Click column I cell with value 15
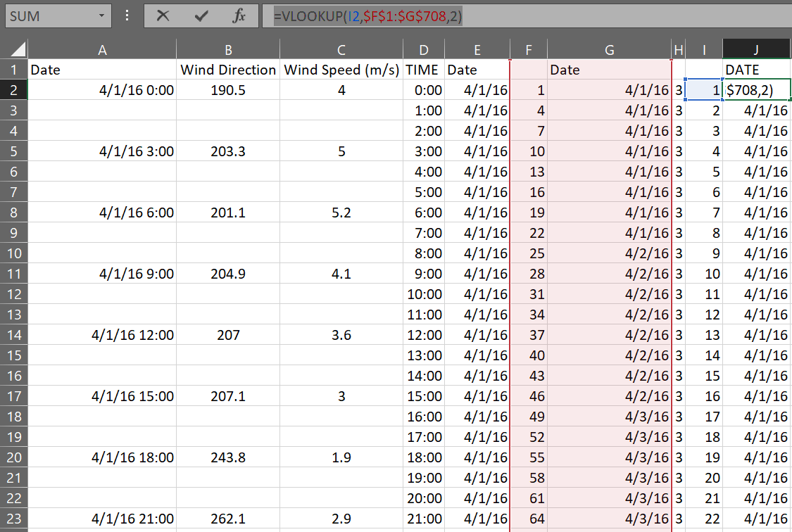This screenshot has height=532, width=792. 704,376
